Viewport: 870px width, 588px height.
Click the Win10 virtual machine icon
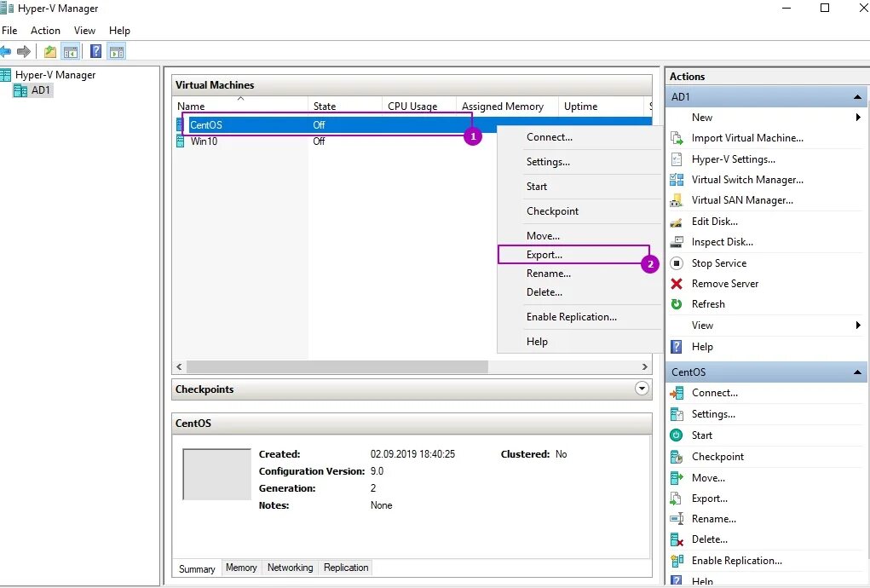coord(181,141)
